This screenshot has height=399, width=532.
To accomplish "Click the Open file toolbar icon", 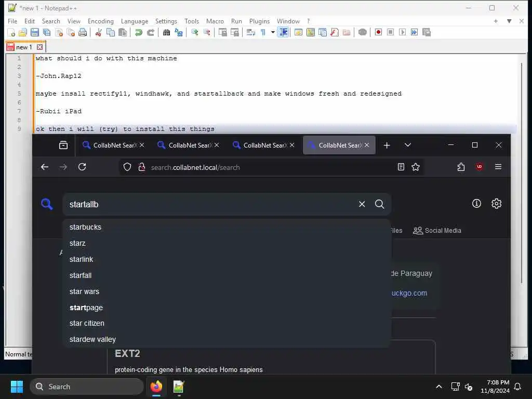I will (23, 33).
